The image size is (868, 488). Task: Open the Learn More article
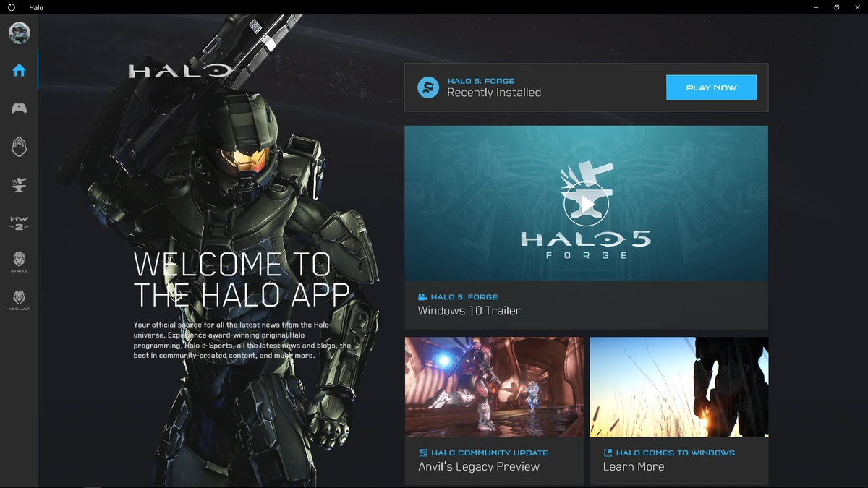click(634, 466)
